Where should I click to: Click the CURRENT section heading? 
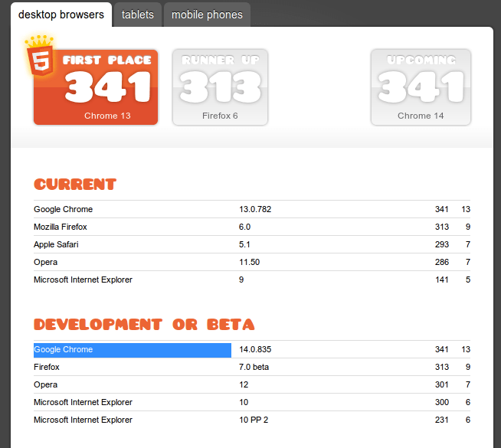tap(75, 185)
